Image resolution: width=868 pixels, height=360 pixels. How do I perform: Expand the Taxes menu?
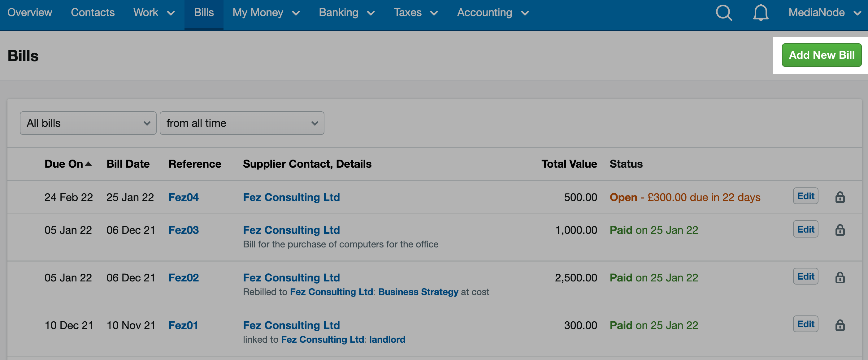click(416, 13)
